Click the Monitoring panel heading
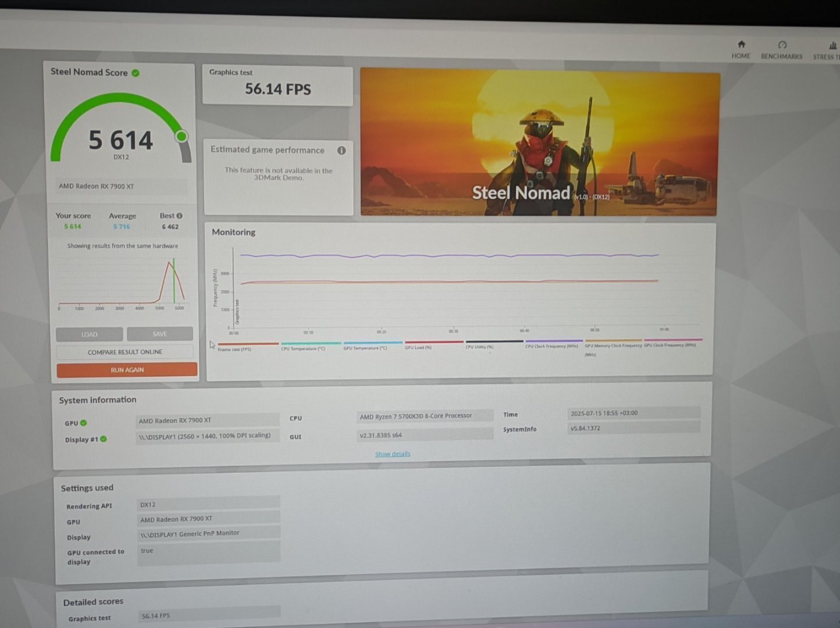The width and height of the screenshot is (840, 628). pos(233,232)
